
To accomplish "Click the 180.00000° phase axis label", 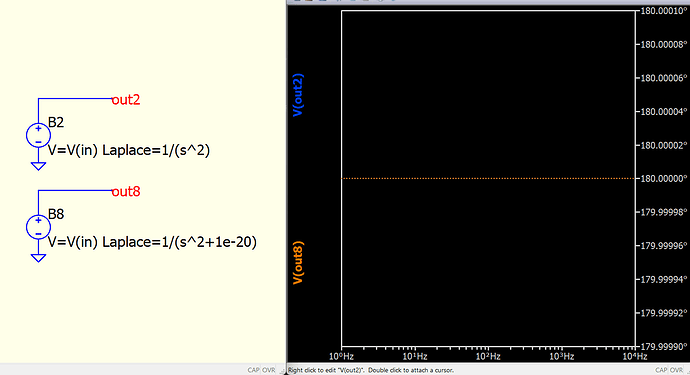I will [663, 178].
